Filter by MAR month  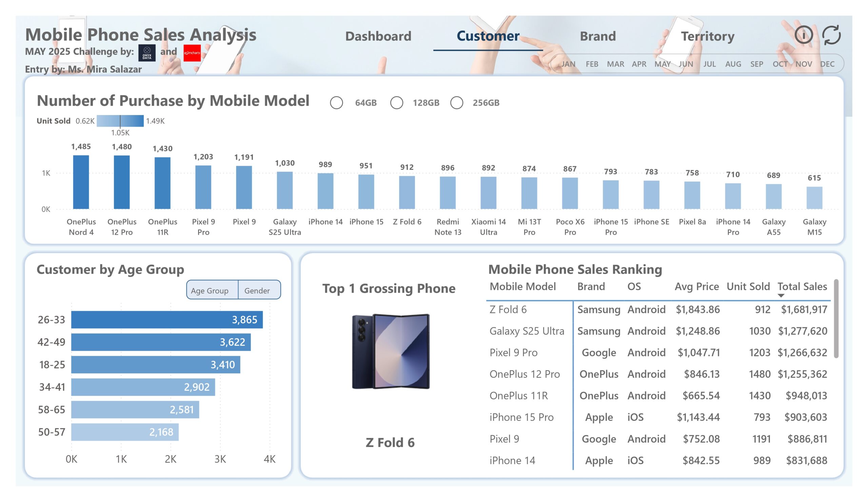615,64
